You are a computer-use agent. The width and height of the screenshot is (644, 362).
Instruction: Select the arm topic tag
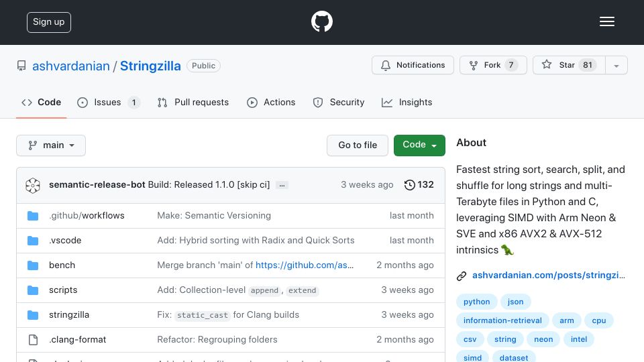566,320
